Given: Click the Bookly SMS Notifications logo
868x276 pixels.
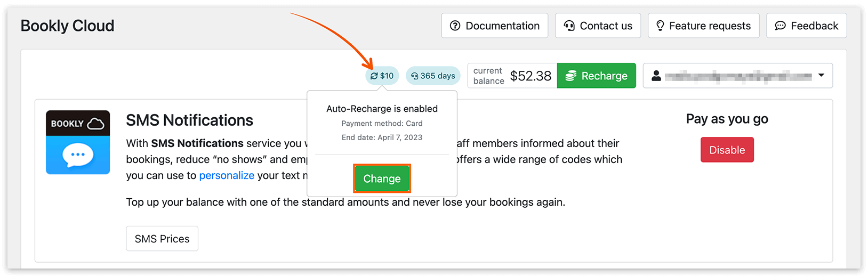Looking at the screenshot, I should click(78, 142).
